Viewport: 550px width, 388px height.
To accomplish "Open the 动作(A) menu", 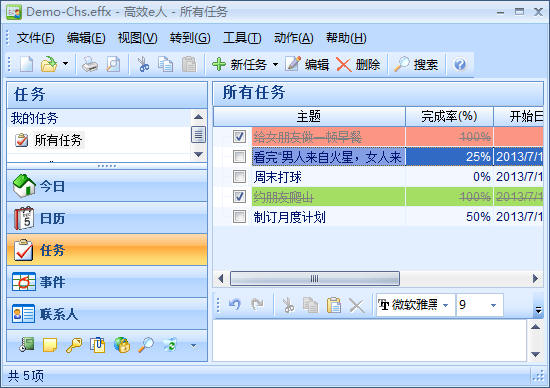I will (294, 38).
